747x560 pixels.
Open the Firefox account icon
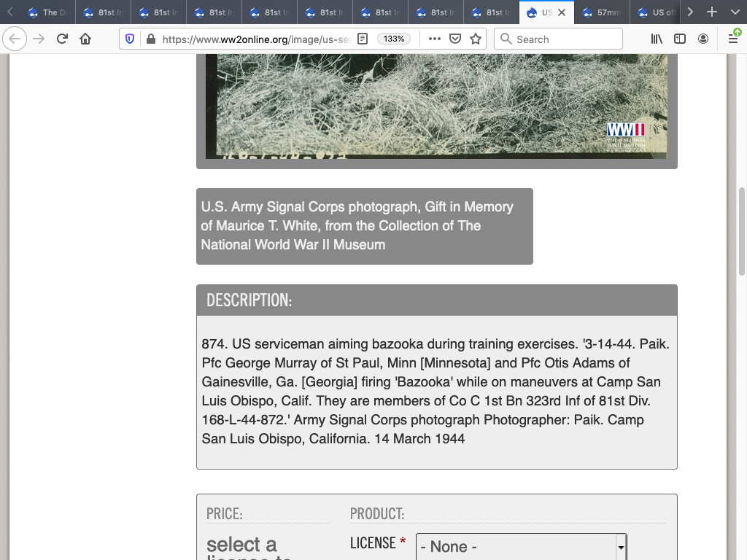[x=703, y=39]
